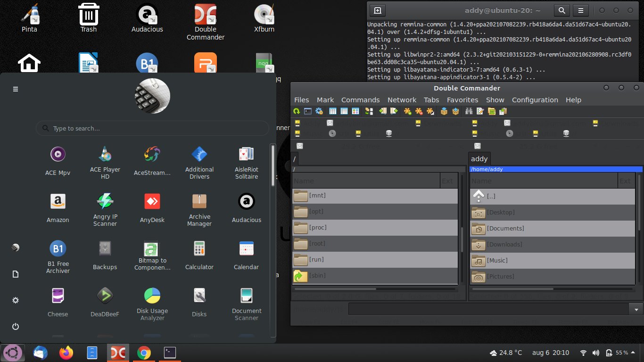Open the terminal hamburger menu
The height and width of the screenshot is (362, 644).
coord(581,10)
